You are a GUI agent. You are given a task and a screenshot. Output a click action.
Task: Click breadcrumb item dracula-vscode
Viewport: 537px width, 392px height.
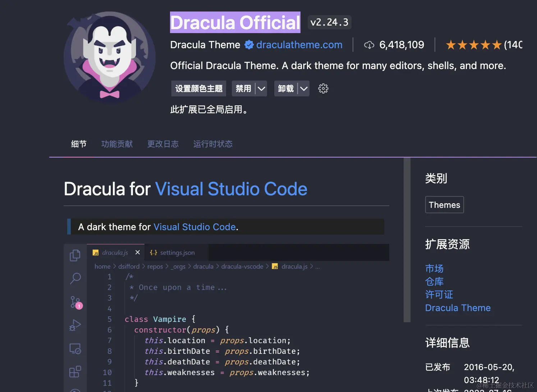click(242, 266)
